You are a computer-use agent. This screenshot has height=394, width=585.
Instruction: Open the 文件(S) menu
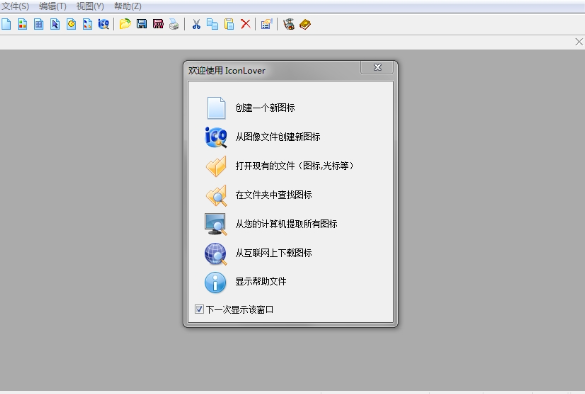coord(16,6)
